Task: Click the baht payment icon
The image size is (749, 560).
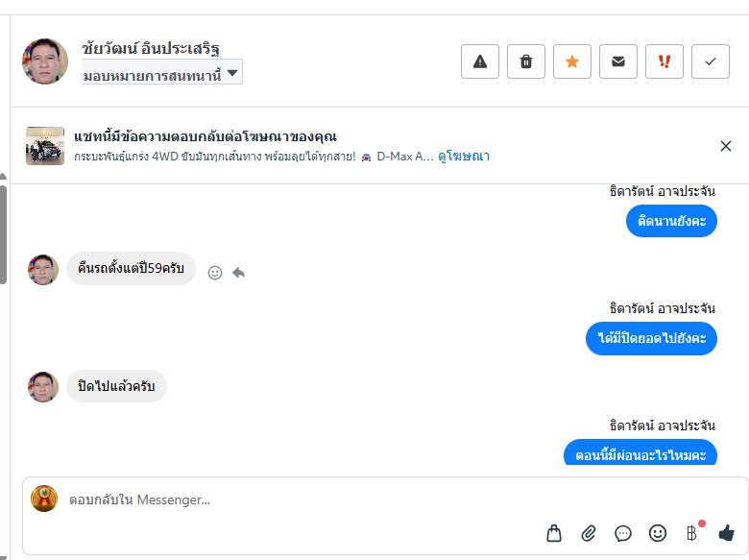Action: click(x=691, y=532)
